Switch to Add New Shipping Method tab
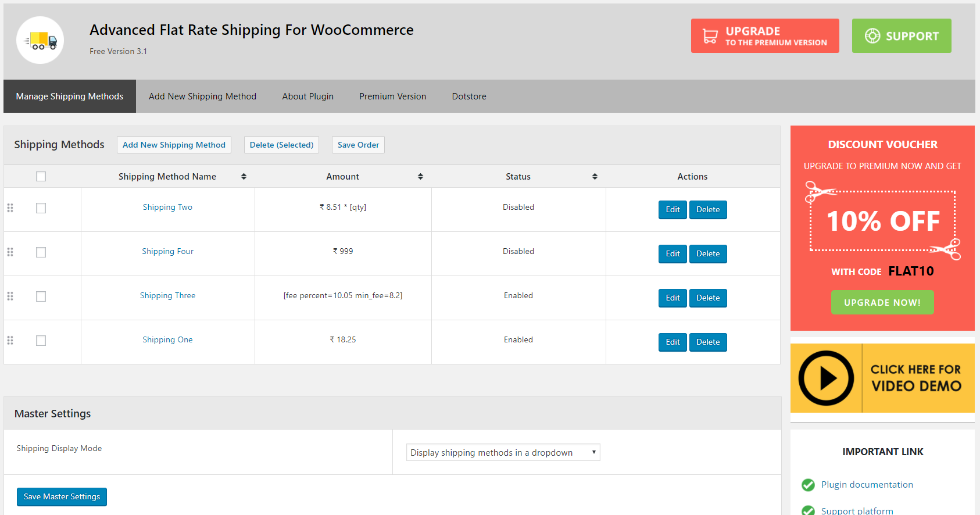This screenshot has width=980, height=515. pos(202,96)
